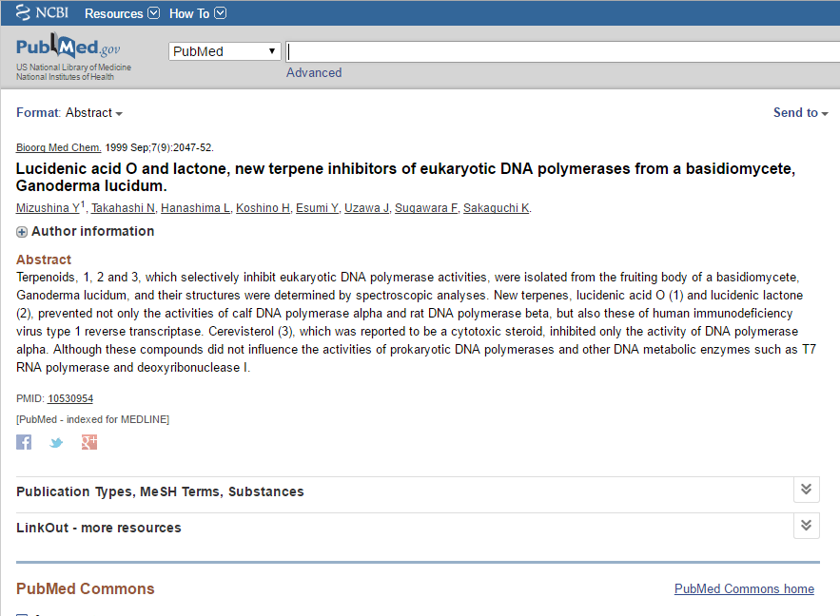Image resolution: width=840 pixels, height=616 pixels.
Task: Share article on Facebook
Action: (x=24, y=442)
